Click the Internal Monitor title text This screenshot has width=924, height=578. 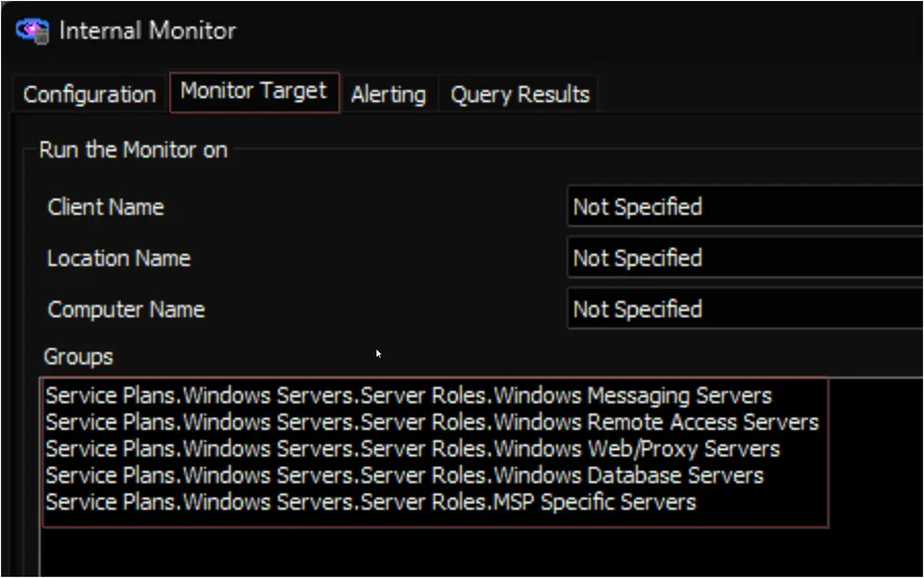tap(147, 31)
